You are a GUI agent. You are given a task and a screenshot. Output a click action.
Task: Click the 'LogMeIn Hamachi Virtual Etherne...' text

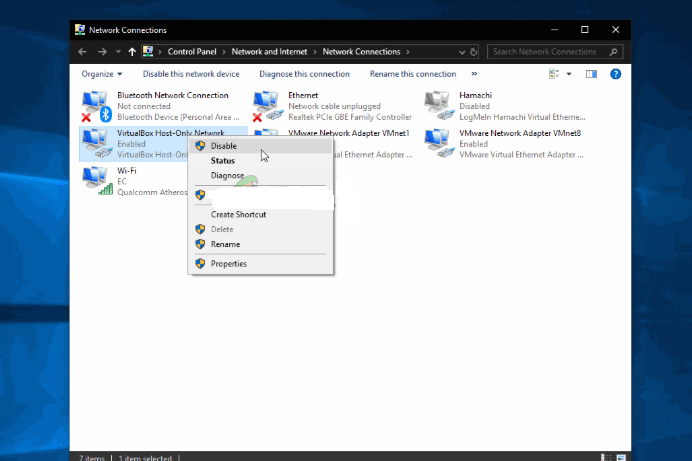point(522,117)
